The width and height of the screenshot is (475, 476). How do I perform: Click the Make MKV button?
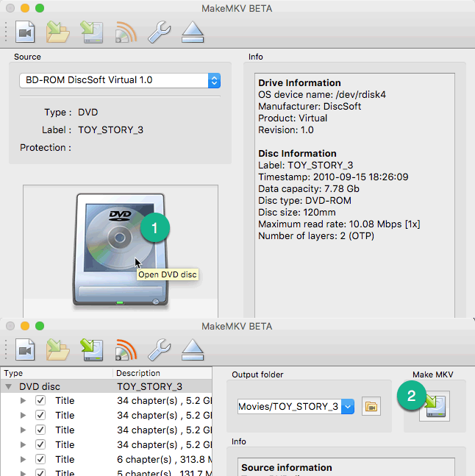[435, 406]
